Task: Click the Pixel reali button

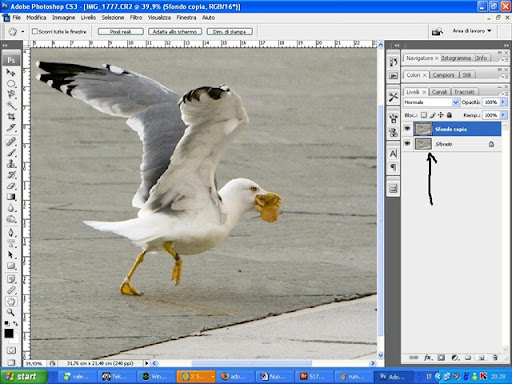Action: [x=121, y=32]
